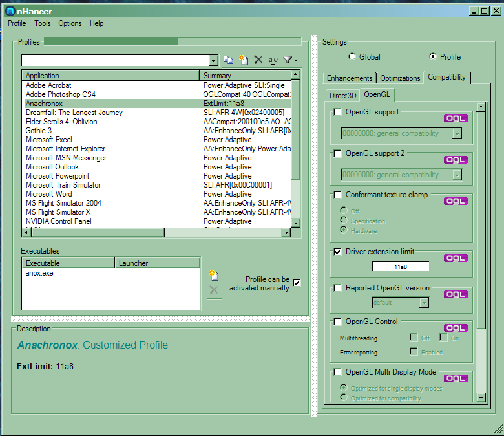Click OGL badge beside Reported OpenGL version
The height and width of the screenshot is (436, 504).
pyautogui.click(x=456, y=294)
